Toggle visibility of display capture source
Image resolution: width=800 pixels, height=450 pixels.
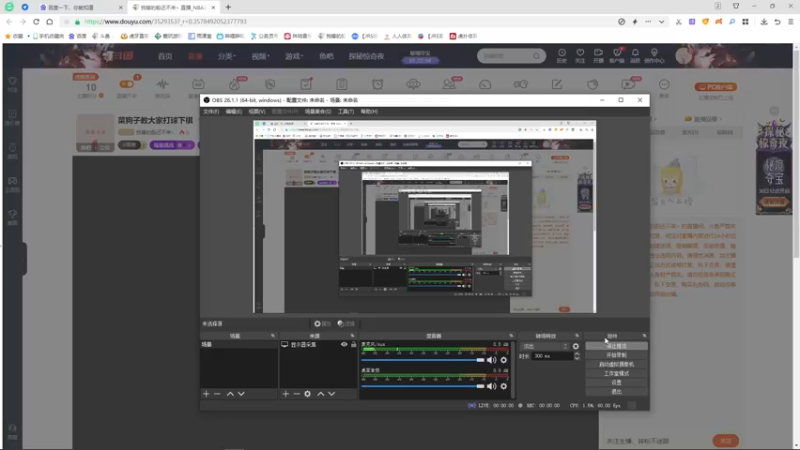pyautogui.click(x=344, y=344)
